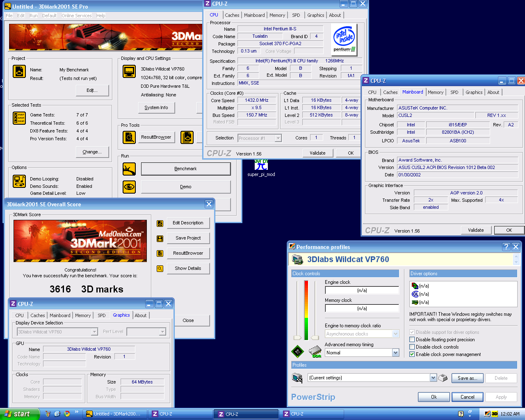This screenshot has width=525, height=420.
Task: Click the Benchmark button in 3DMark
Action: click(x=186, y=169)
